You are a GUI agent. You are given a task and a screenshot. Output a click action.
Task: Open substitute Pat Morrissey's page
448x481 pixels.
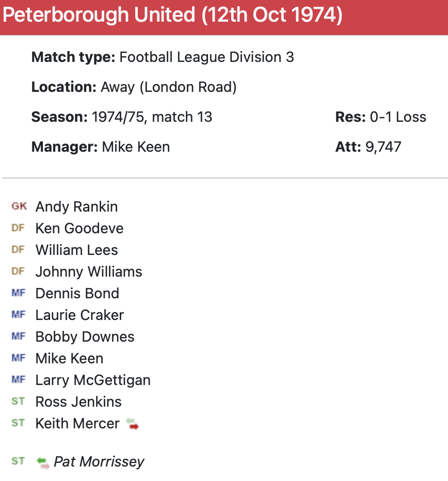coord(99,461)
